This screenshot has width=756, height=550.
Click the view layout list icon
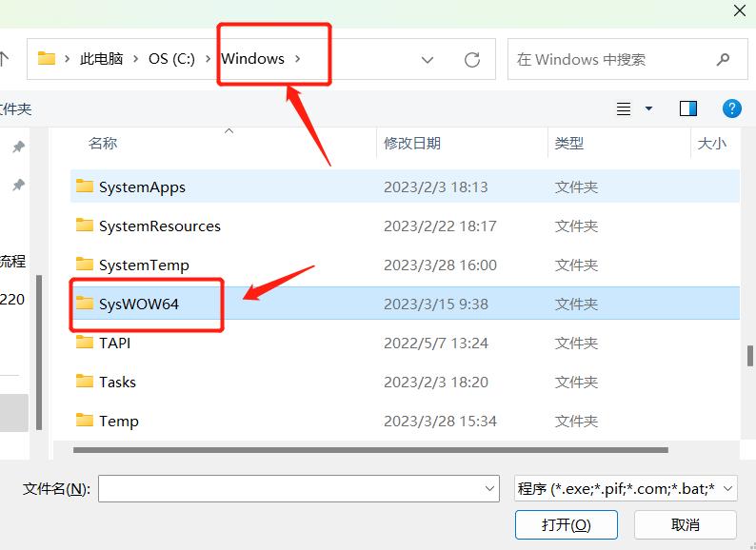624,108
